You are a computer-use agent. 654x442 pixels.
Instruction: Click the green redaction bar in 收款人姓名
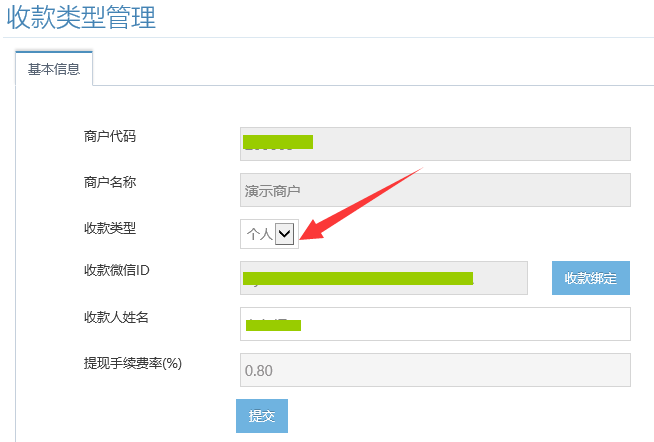(x=273, y=325)
